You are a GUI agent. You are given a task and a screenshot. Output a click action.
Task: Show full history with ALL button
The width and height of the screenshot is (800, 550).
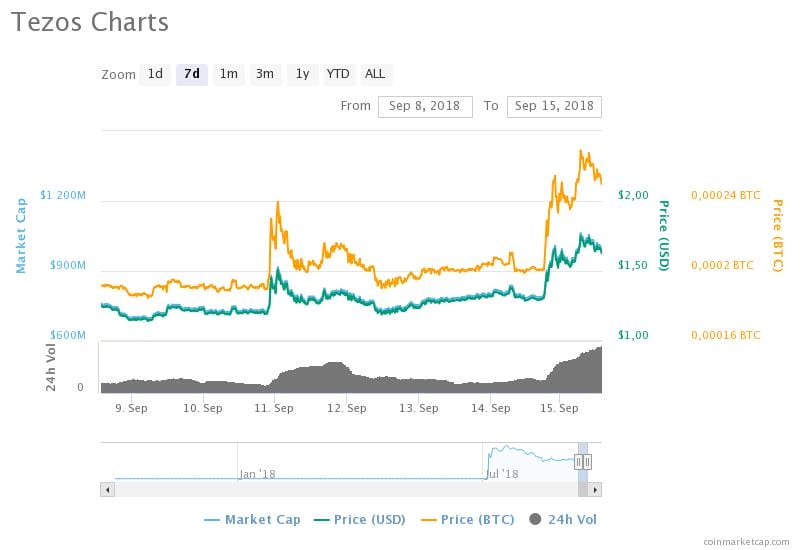click(375, 74)
